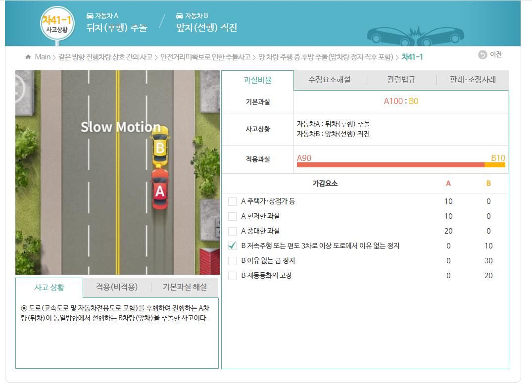Click the car icon next to 자동차 B
Screen dimensions: 532x392
(180, 16)
